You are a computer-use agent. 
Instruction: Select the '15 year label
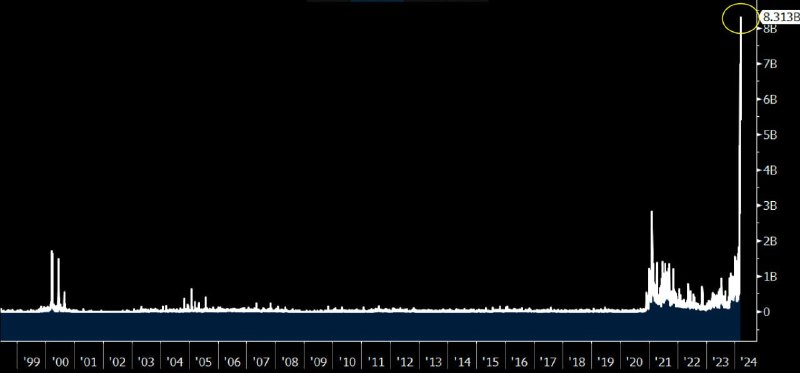click(491, 362)
